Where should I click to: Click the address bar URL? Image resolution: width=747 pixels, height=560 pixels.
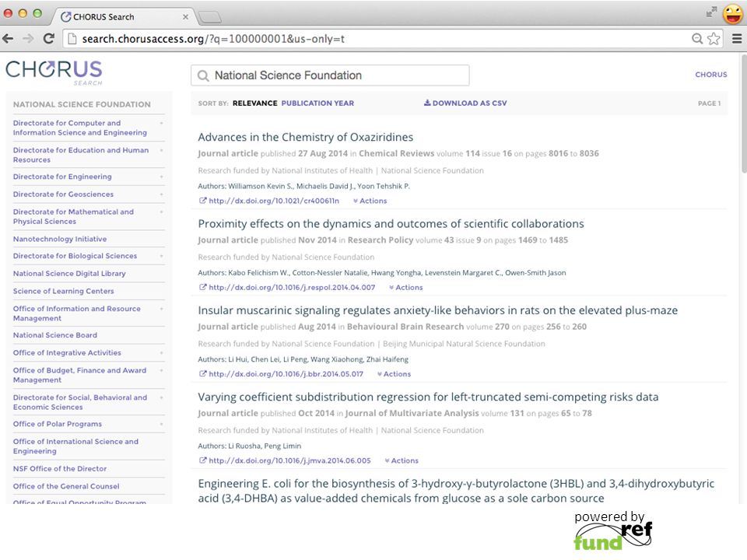click(x=213, y=39)
